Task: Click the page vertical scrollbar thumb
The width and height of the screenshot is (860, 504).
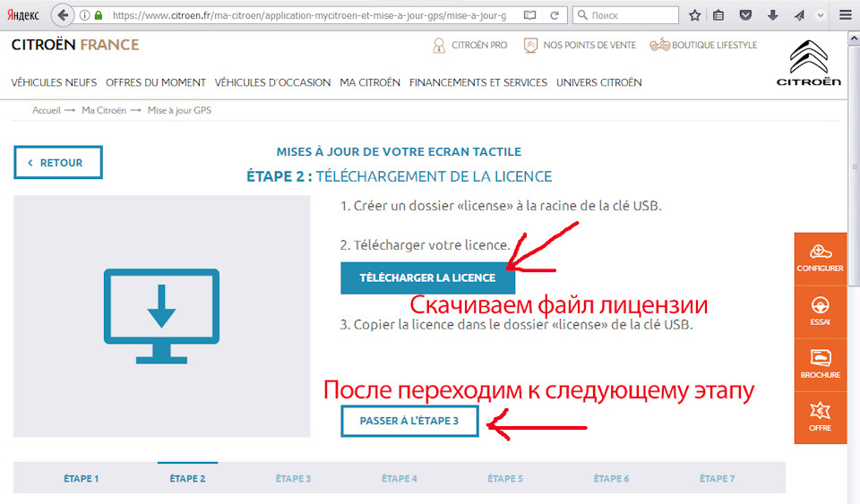Action: pyautogui.click(x=854, y=166)
